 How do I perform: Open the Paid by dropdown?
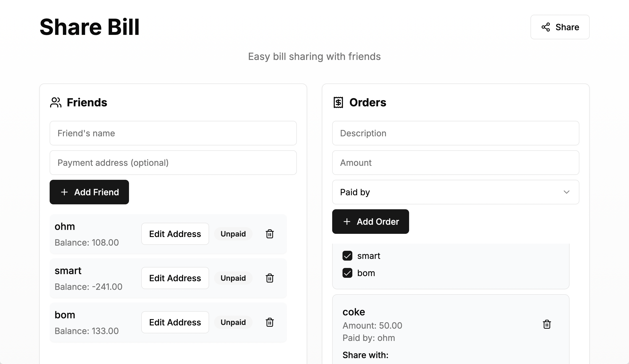click(456, 192)
